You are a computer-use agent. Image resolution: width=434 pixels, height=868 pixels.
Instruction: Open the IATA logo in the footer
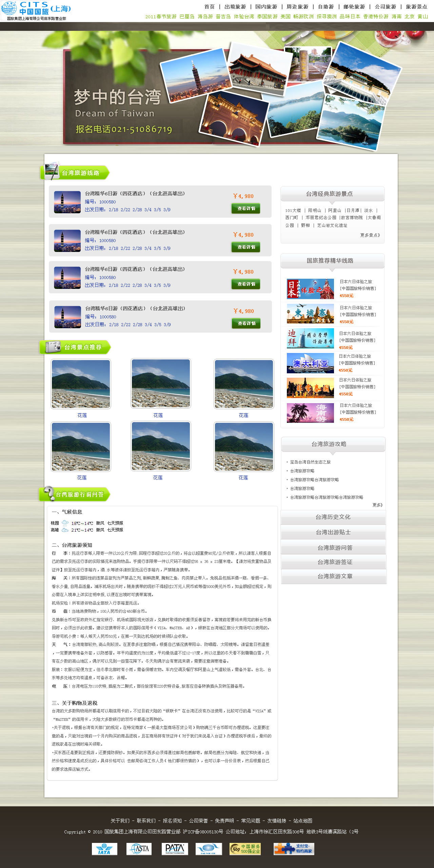tap(104, 849)
